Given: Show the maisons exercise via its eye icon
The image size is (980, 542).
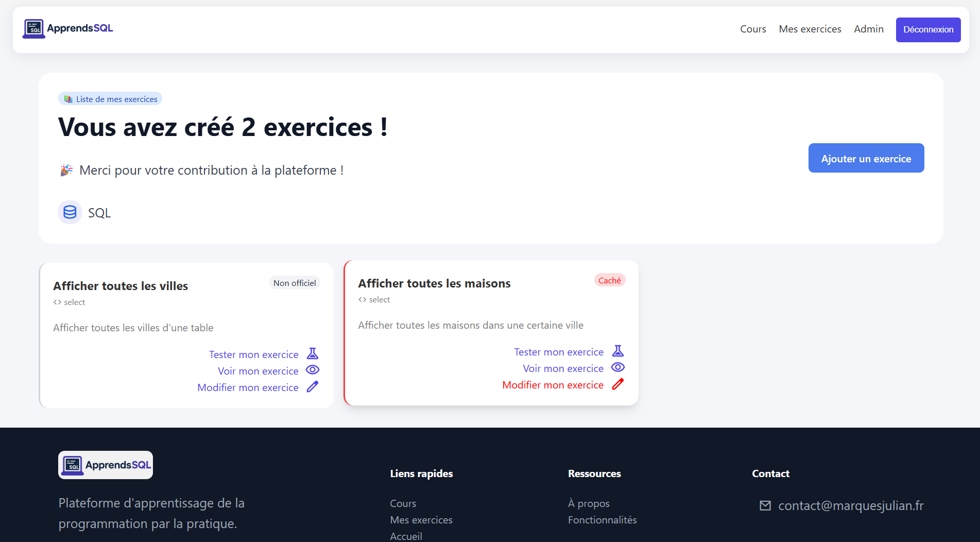Looking at the screenshot, I should click(x=617, y=367).
